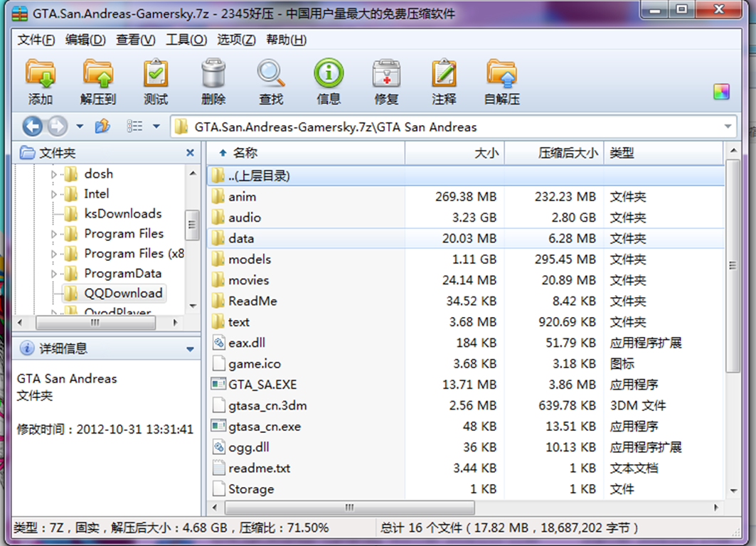Click the grey forward arrow button
Image resolution: width=756 pixels, height=546 pixels.
tap(58, 127)
